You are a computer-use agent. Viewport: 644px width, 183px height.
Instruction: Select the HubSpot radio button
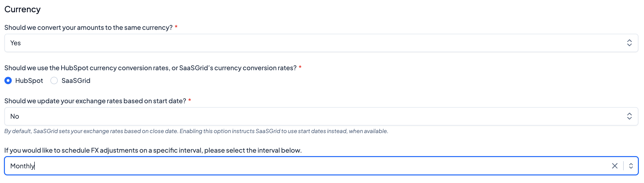click(8, 80)
